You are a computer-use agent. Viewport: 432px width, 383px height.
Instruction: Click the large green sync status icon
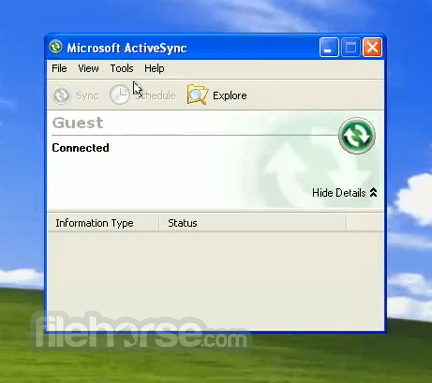(x=357, y=136)
